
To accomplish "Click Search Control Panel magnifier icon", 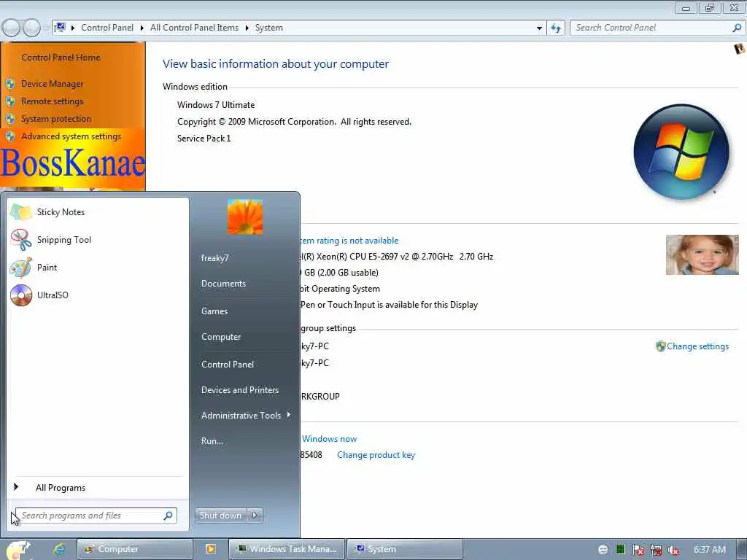I will [737, 28].
